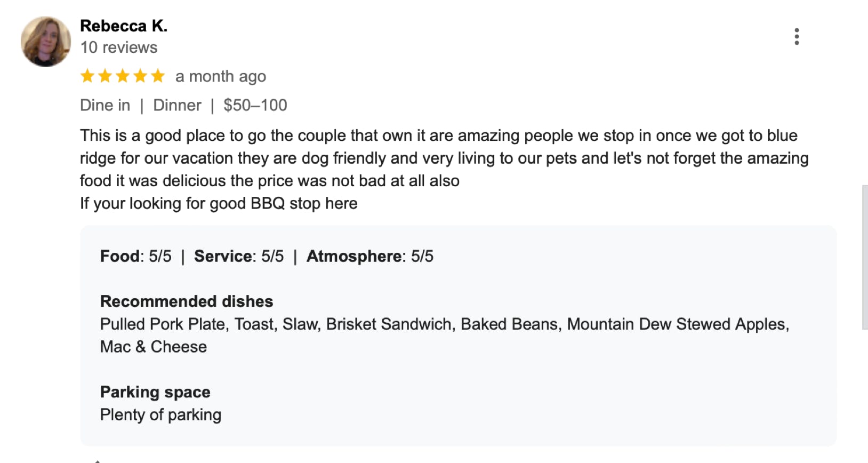Click the first gold rating star
The height and width of the screenshot is (463, 868).
click(87, 76)
